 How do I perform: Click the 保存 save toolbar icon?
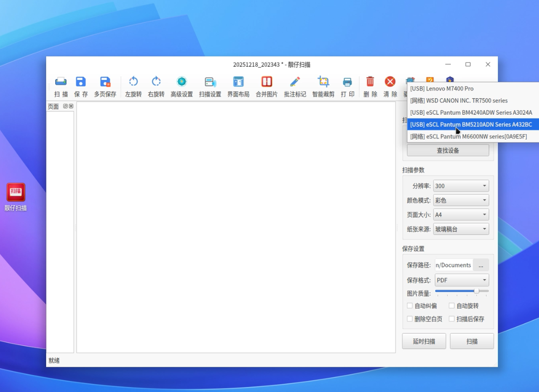click(x=81, y=86)
